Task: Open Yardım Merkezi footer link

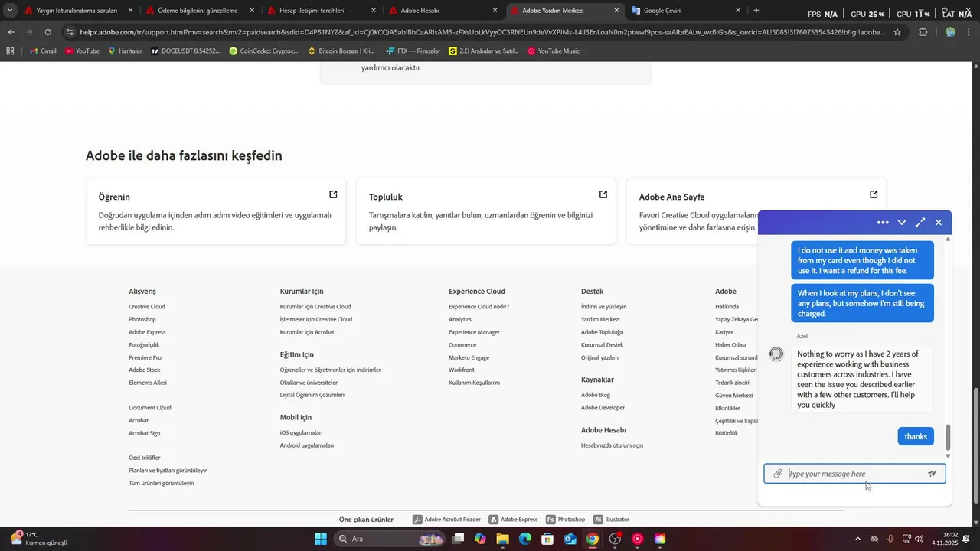Action: pyautogui.click(x=600, y=319)
